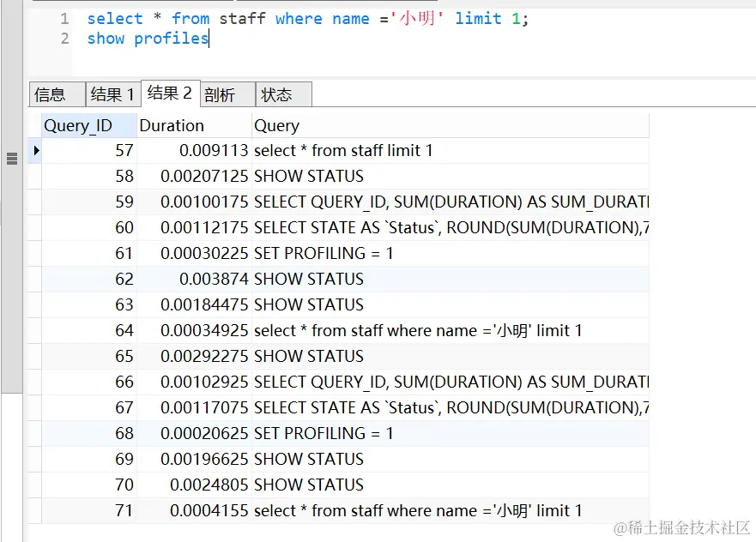This screenshot has height=542, width=756.
Task: Click the Query_ID column header
Action: pos(89,126)
